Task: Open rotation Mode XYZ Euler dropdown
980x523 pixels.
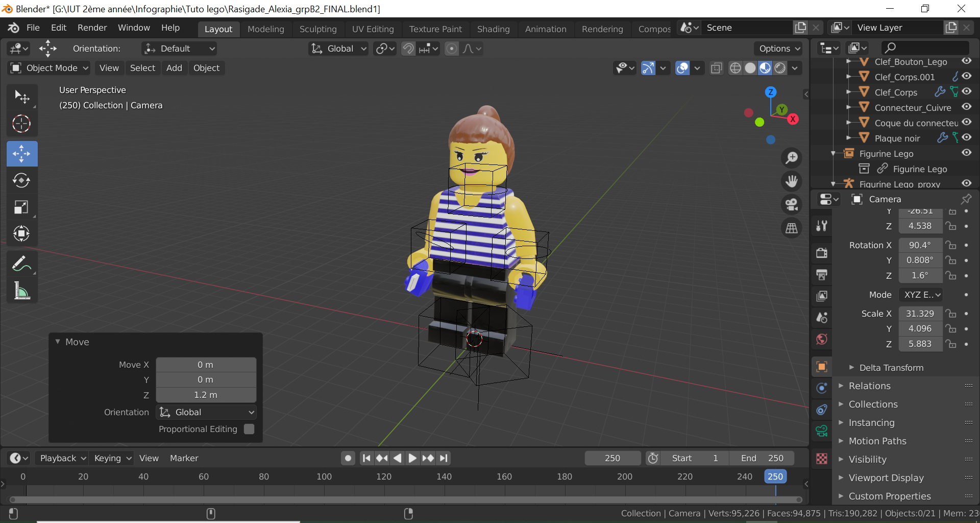Action: tap(922, 295)
